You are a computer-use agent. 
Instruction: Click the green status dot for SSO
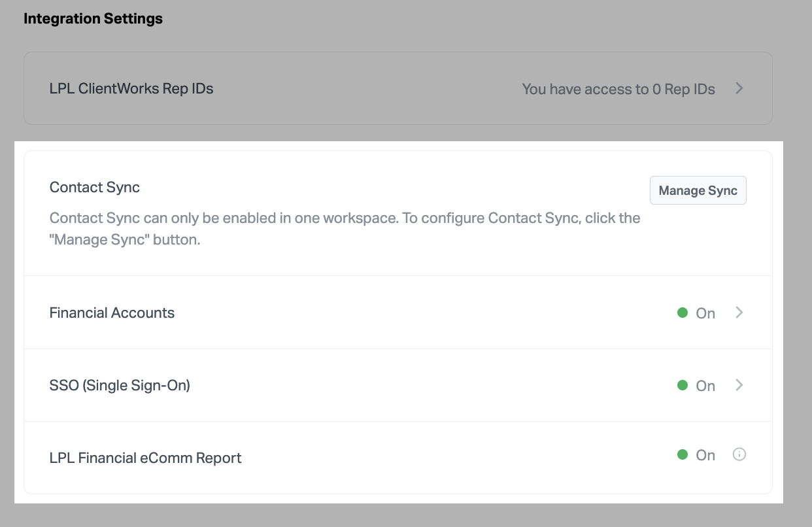(x=683, y=386)
